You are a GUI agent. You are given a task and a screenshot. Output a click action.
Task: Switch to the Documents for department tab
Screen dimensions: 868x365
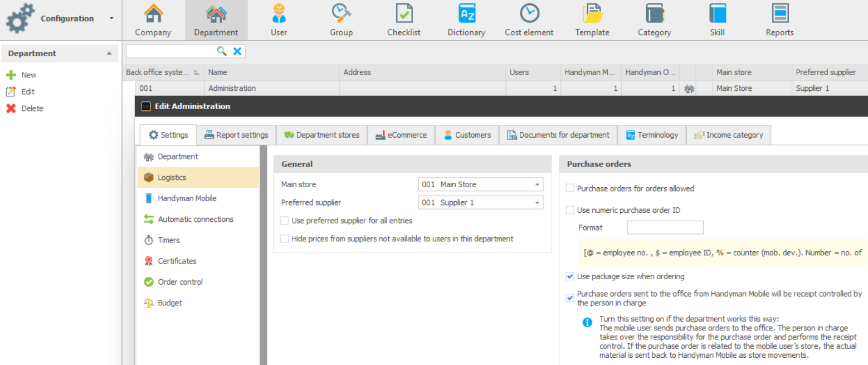click(x=558, y=135)
